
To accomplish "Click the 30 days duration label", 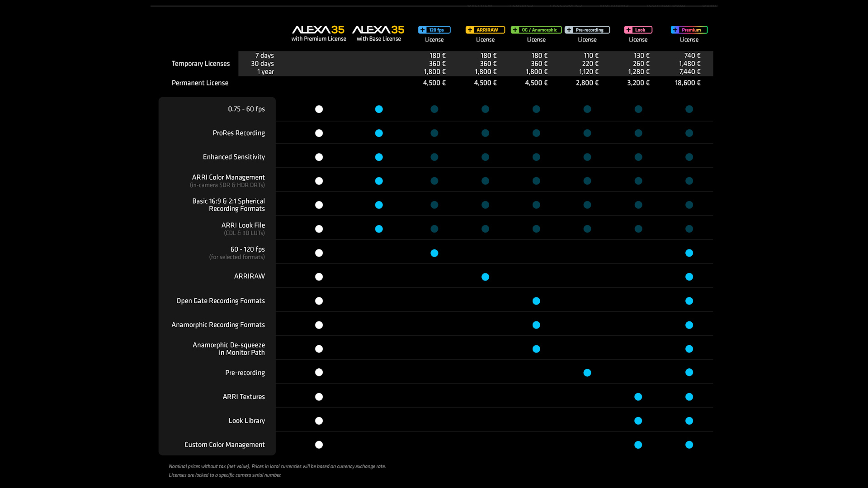I will point(262,64).
